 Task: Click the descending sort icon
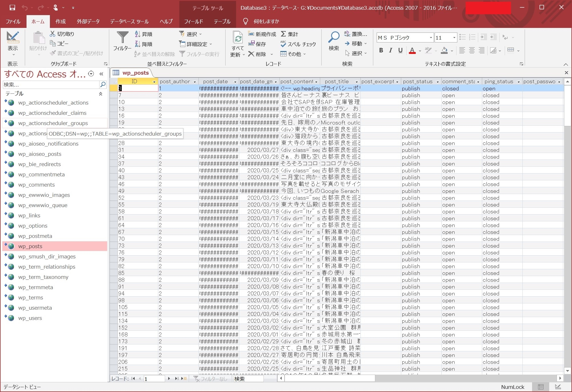[x=137, y=44]
